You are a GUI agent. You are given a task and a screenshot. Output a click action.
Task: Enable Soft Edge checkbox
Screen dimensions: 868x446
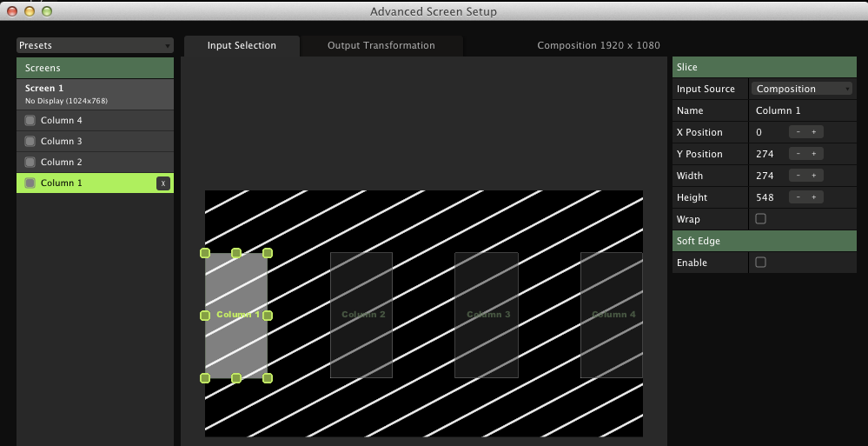click(761, 263)
